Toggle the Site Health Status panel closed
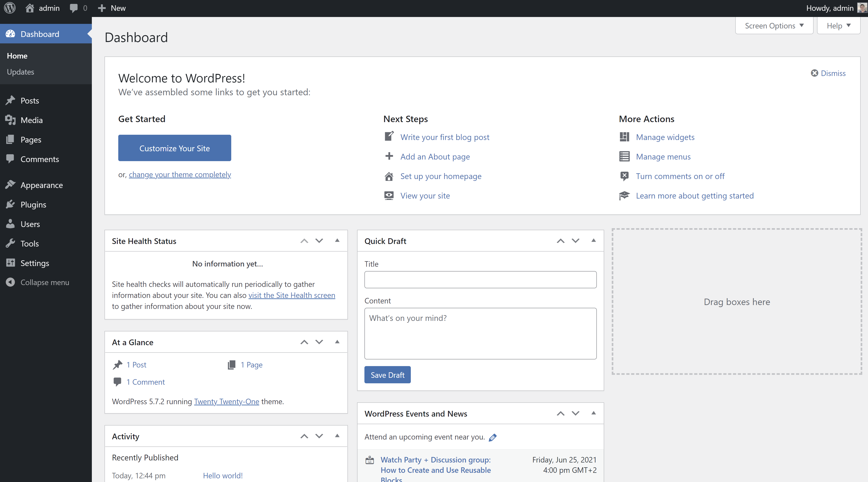The image size is (868, 482). pos(337,241)
